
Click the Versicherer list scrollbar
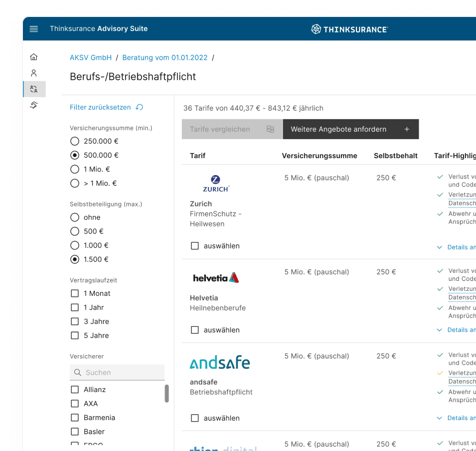coord(166,394)
